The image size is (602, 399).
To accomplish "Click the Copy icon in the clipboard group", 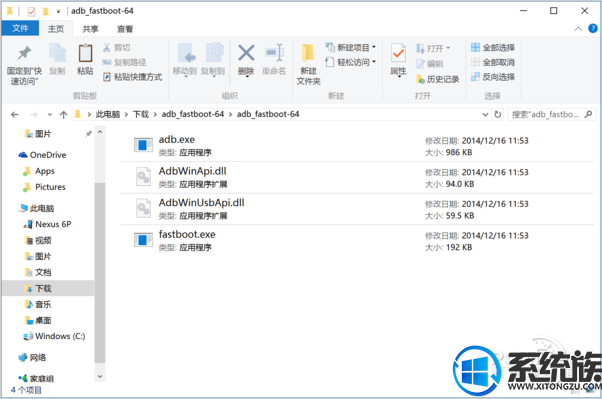I will pos(57,54).
